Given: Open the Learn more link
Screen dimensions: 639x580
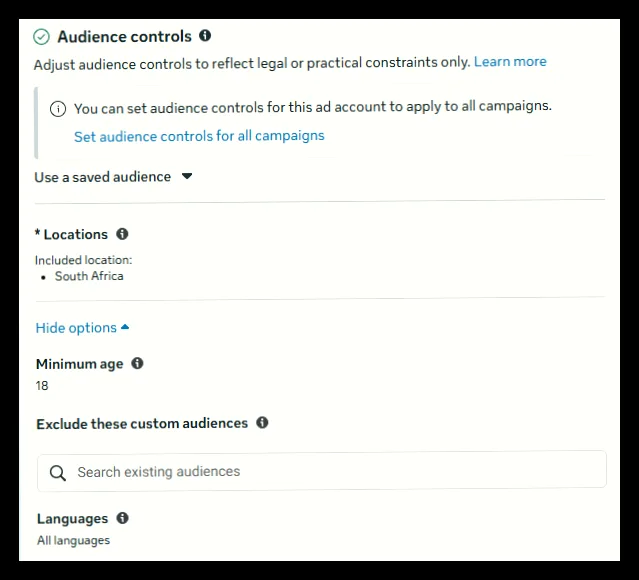Looking at the screenshot, I should [x=510, y=62].
